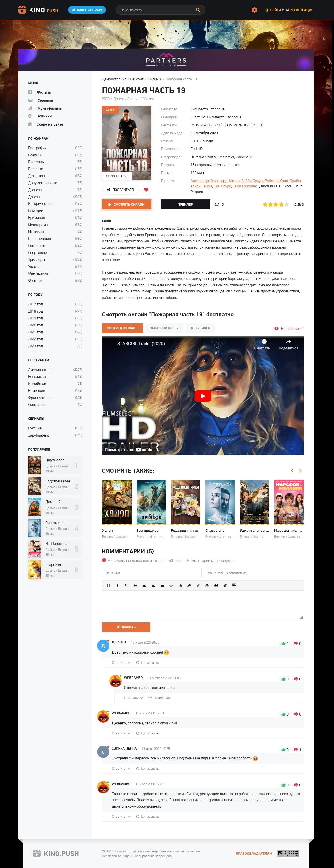Rate the film with the fifth star
The height and width of the screenshot is (868, 334).
[287, 205]
